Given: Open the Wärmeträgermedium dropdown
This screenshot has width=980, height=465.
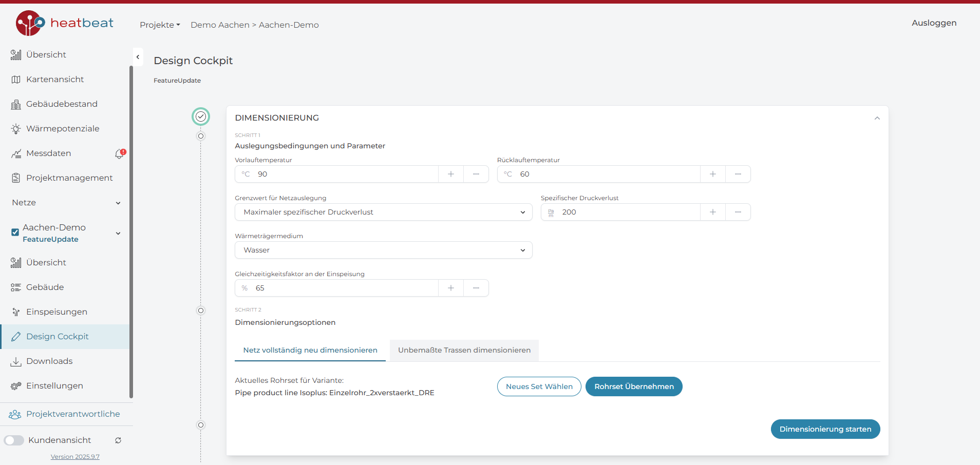Looking at the screenshot, I should point(383,250).
